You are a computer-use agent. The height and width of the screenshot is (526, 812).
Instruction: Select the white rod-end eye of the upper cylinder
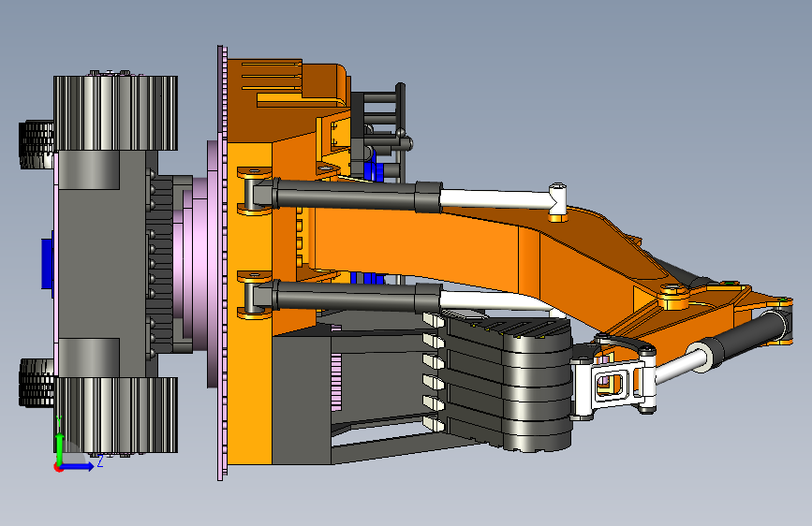(557, 199)
